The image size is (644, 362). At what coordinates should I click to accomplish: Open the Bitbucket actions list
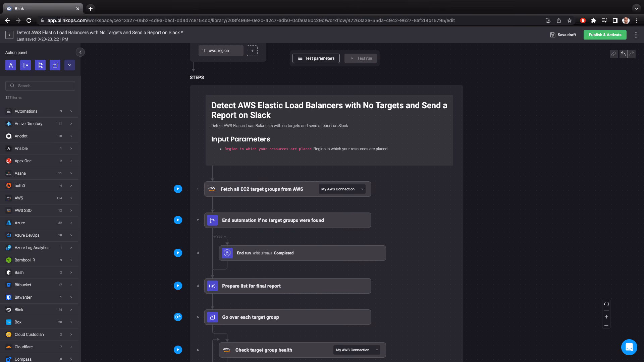click(40, 285)
